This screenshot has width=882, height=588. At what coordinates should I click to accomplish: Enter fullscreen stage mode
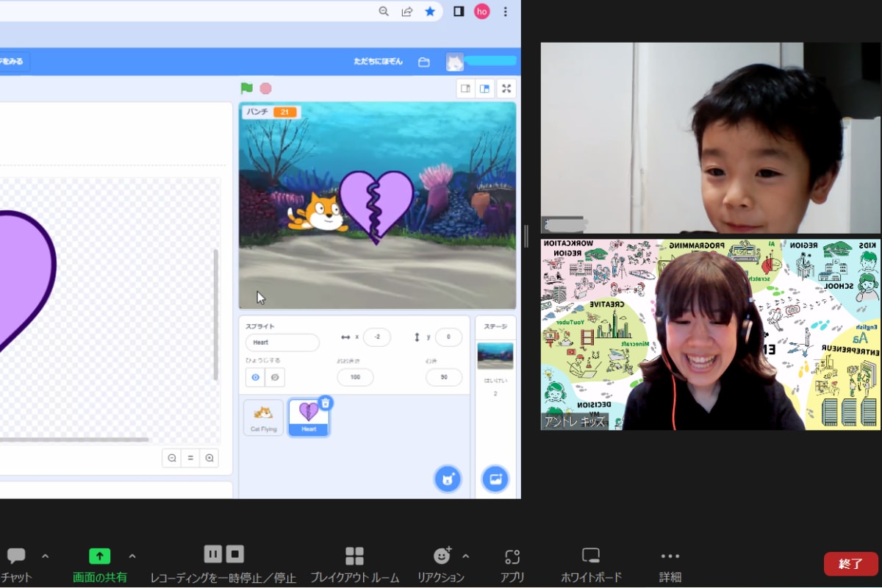coord(506,88)
